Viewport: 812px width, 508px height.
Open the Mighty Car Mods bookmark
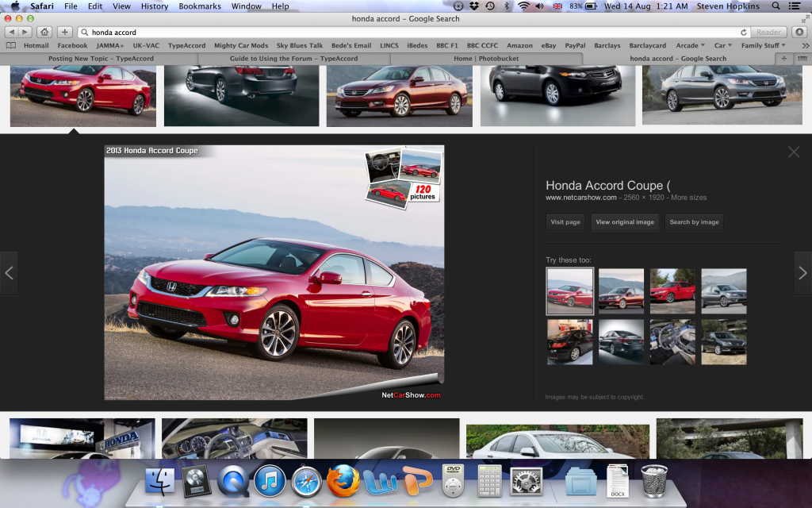[241, 45]
